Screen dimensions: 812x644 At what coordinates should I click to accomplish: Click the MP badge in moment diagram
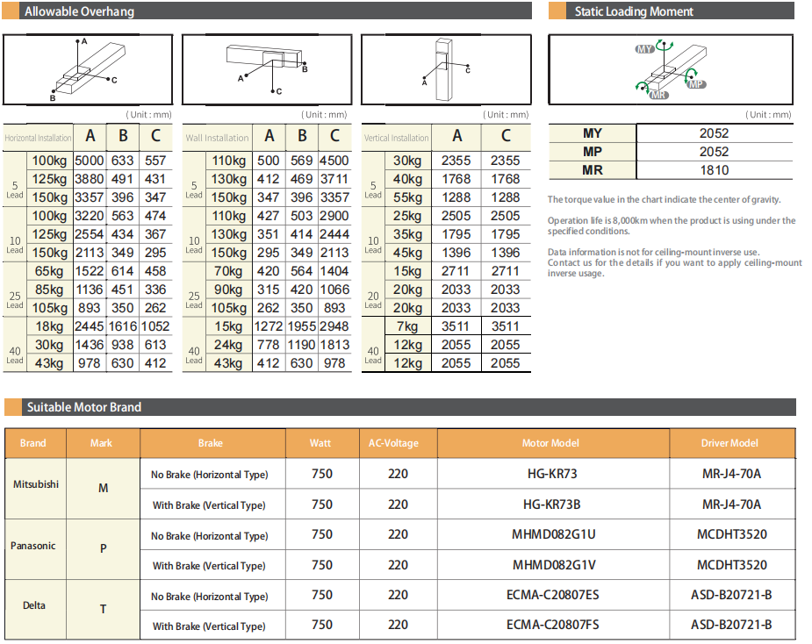tap(695, 83)
